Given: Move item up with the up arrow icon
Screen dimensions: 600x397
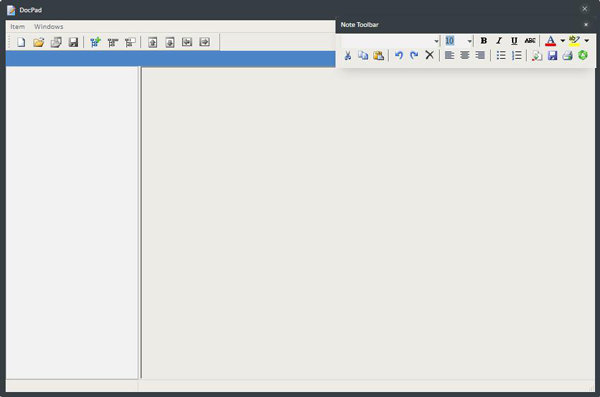Looking at the screenshot, I should point(152,42).
